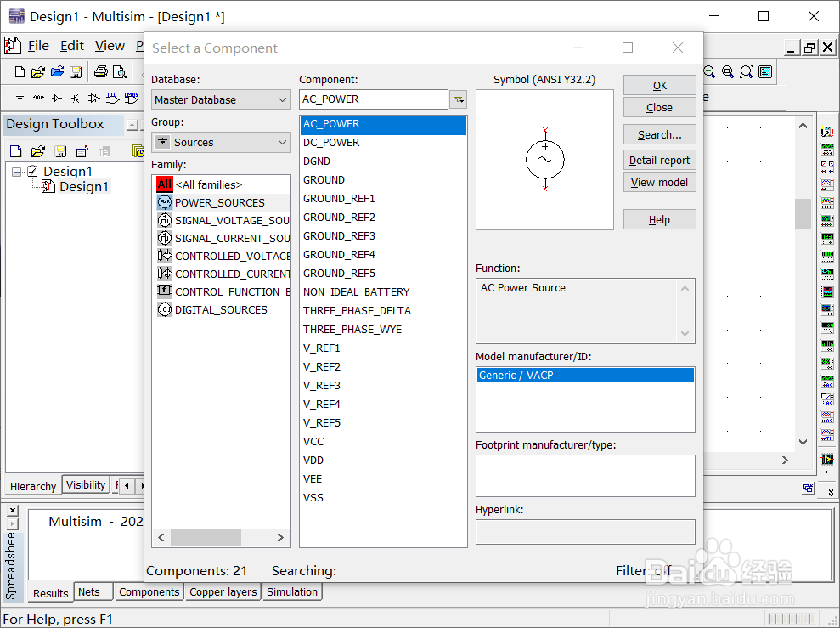This screenshot has width=840, height=628.
Task: Click the Print preview icon
Action: (120, 71)
